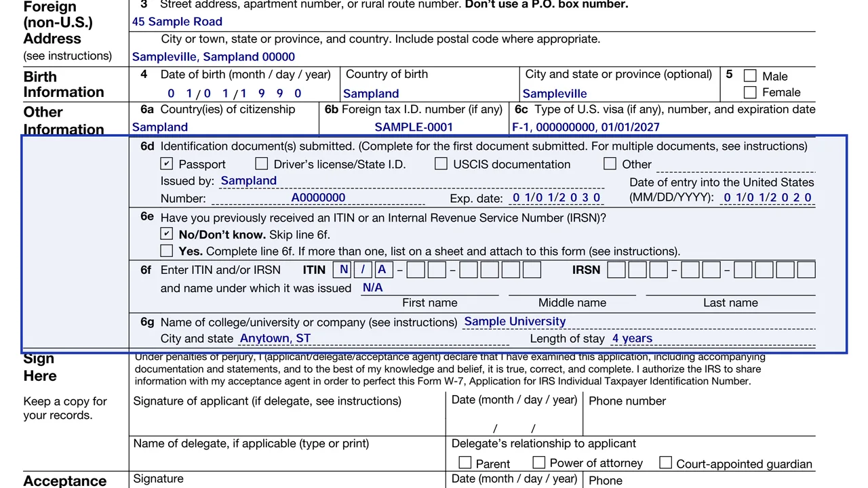Edit City and state 'Anytown, ST'
This screenshot has width=868, height=488.
pos(374,338)
